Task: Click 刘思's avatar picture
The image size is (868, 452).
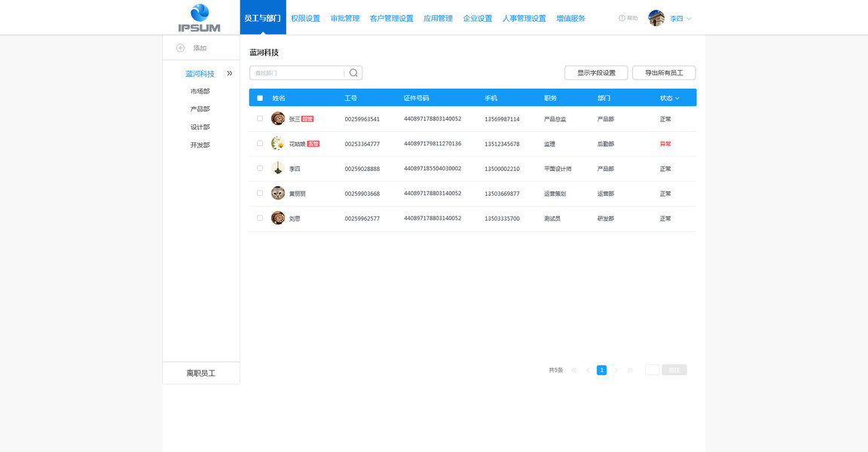Action: click(278, 218)
